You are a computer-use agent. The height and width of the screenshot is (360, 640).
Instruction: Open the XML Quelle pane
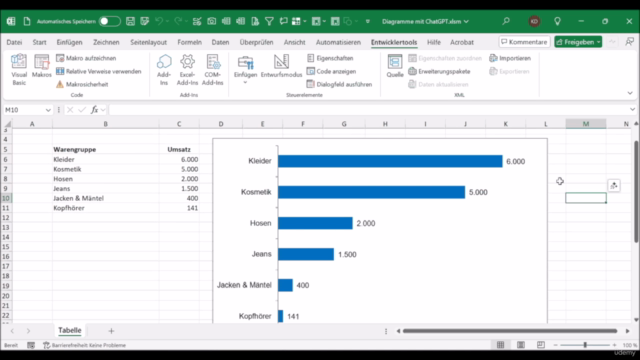[x=395, y=66]
